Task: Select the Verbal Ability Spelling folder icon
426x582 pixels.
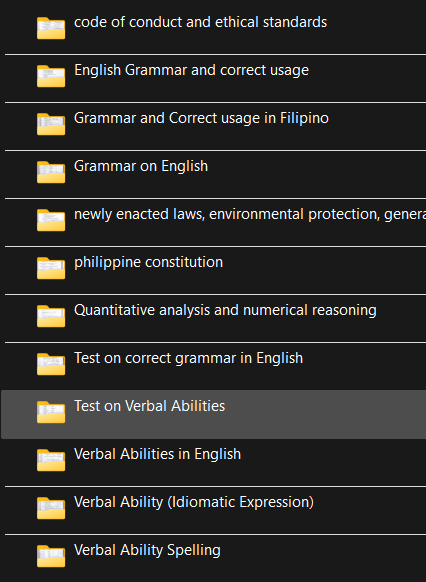Action: tap(51, 556)
